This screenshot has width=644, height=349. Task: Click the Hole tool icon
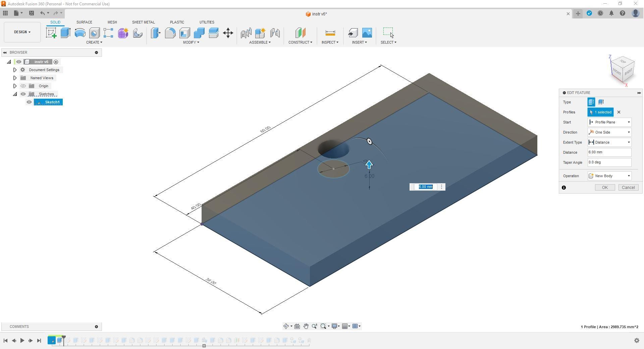pos(94,33)
